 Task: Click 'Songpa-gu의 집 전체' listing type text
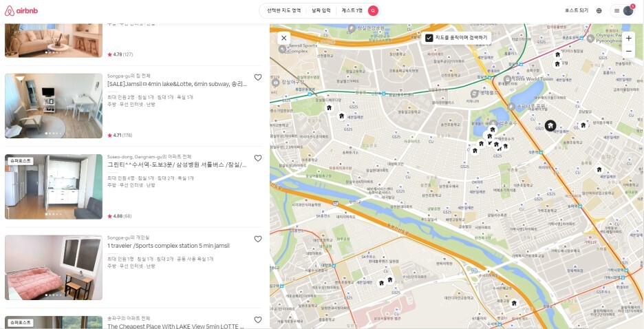pyautogui.click(x=129, y=76)
